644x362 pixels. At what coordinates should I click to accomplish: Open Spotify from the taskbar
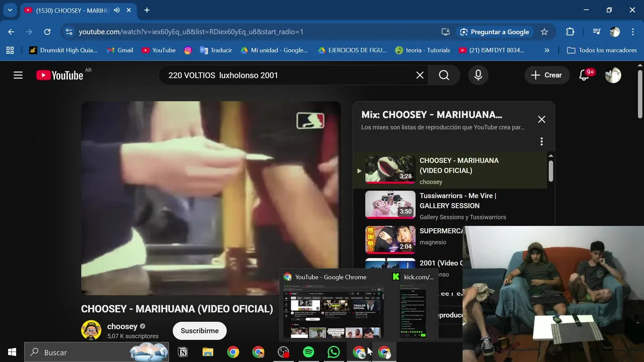tap(308, 352)
